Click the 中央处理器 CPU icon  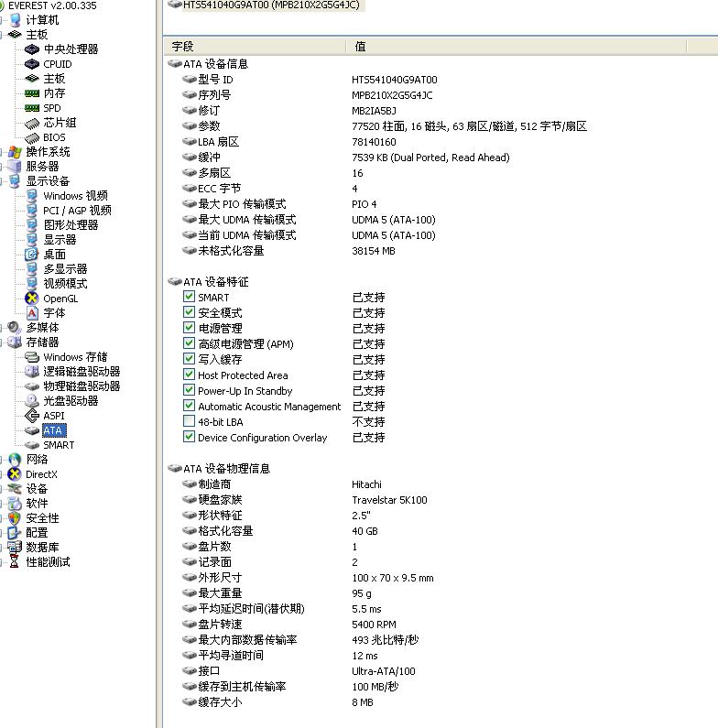pos(31,49)
